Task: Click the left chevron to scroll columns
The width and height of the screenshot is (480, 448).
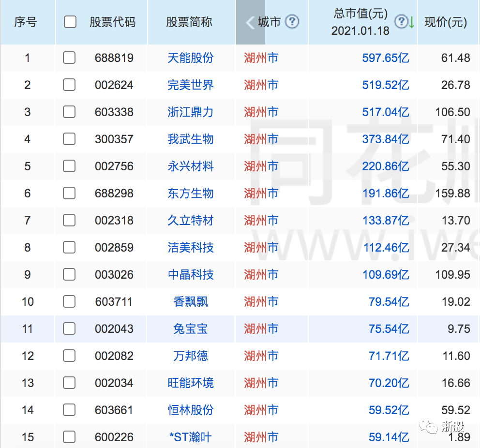Action: point(250,22)
